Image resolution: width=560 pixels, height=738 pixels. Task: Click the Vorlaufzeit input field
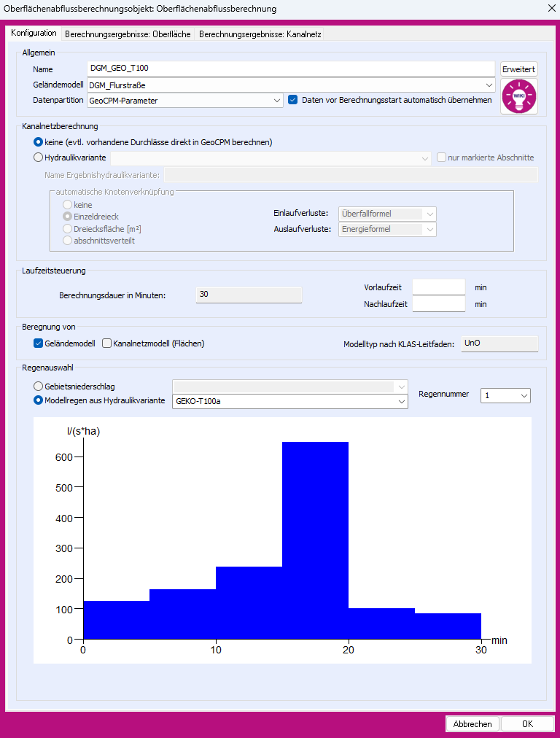click(438, 287)
